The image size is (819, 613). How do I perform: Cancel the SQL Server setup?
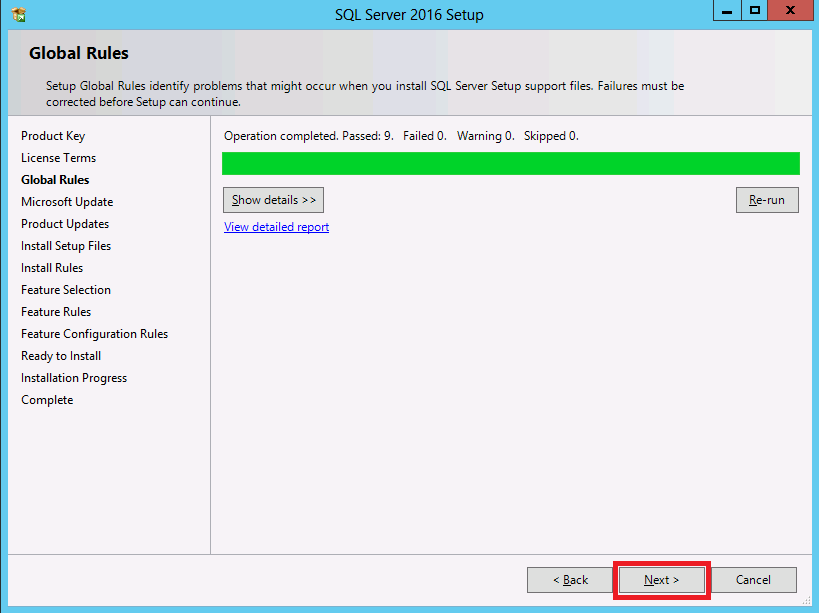pyautogui.click(x=753, y=580)
